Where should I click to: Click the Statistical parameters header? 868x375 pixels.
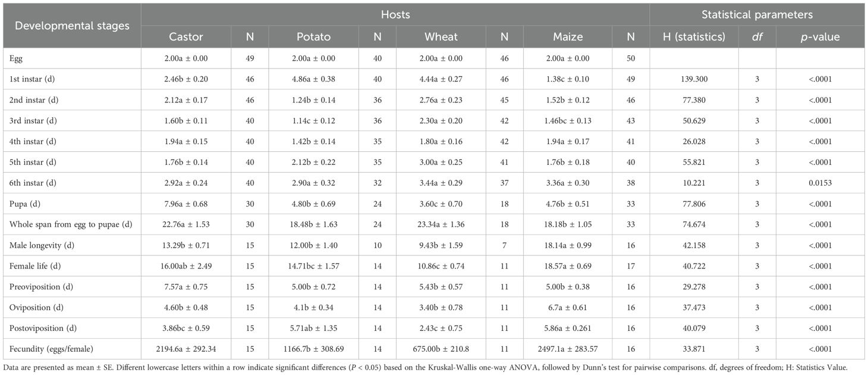click(x=756, y=14)
